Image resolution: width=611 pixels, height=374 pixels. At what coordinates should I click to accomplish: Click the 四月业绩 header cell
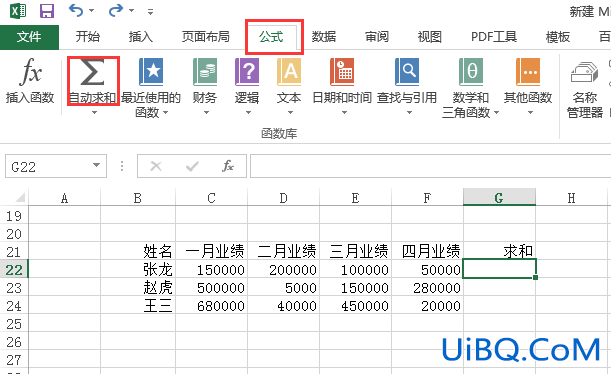pos(427,251)
